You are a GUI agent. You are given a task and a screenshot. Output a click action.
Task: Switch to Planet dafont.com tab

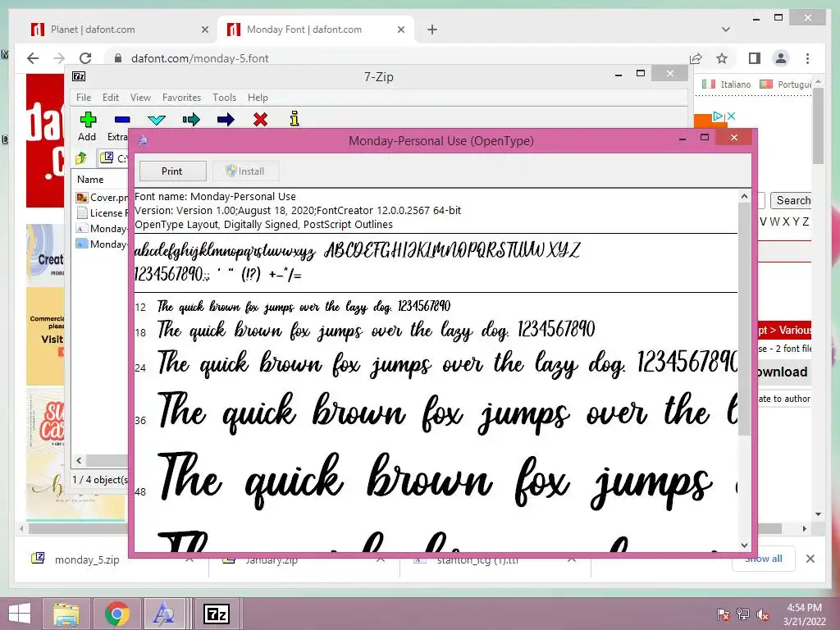point(121,30)
